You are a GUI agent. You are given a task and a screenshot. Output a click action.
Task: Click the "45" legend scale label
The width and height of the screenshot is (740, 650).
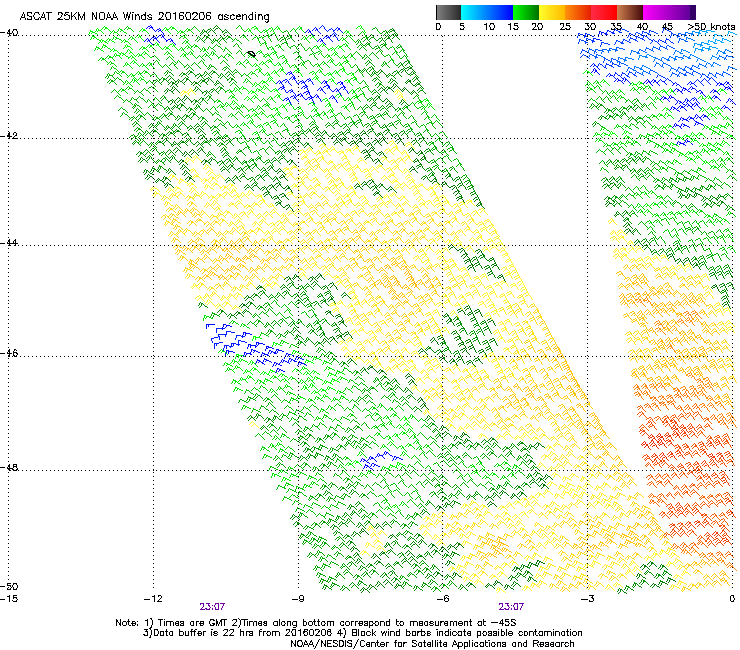point(667,27)
